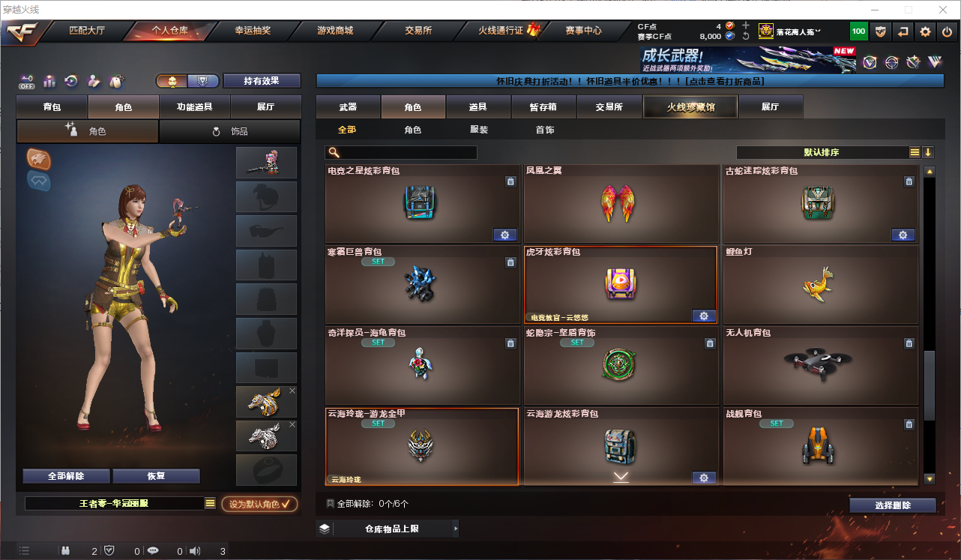
Task: Click the power exit icon
Action: pyautogui.click(x=948, y=31)
